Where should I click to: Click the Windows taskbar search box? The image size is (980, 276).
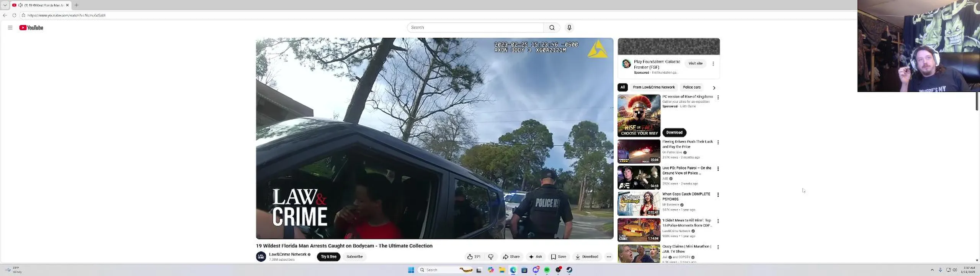446,270
